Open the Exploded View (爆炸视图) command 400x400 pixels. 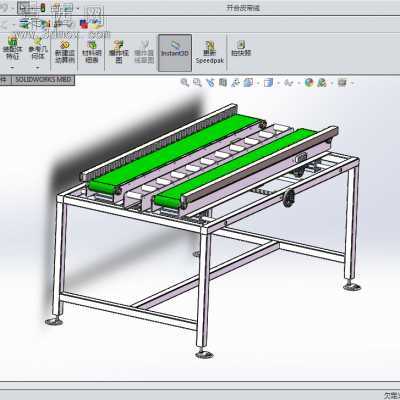[x=119, y=52]
